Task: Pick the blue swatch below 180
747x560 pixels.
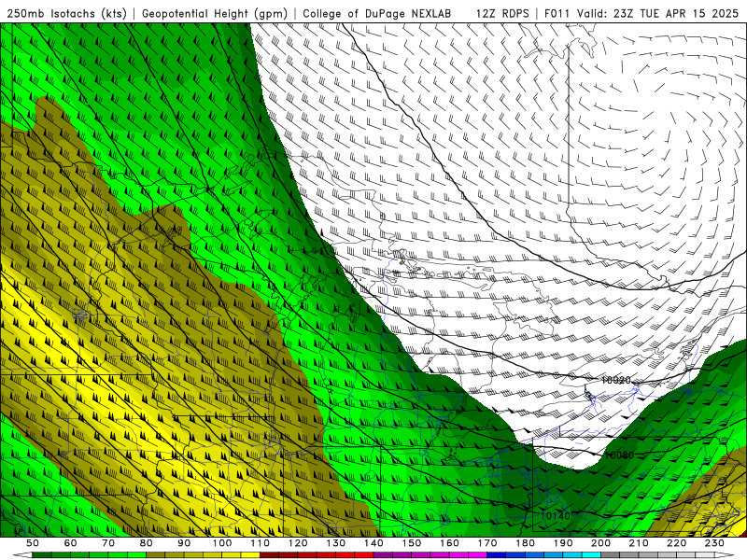Action: pyautogui.click(x=515, y=555)
